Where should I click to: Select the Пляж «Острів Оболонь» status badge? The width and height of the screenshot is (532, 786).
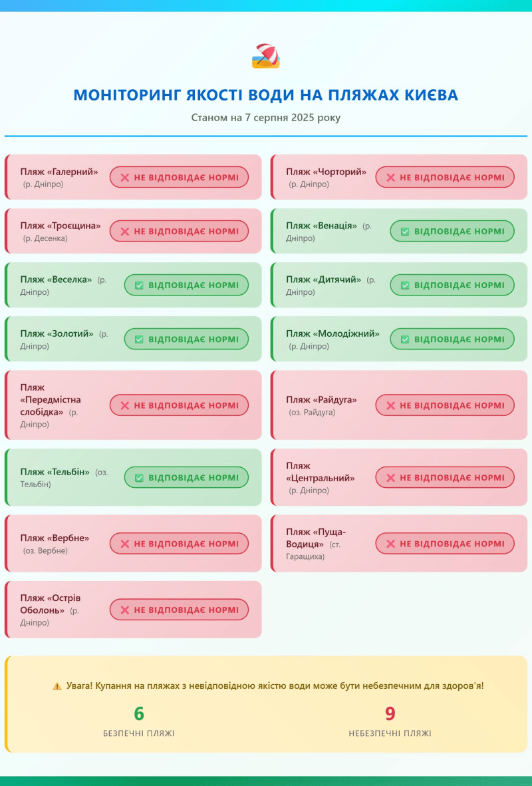[180, 610]
